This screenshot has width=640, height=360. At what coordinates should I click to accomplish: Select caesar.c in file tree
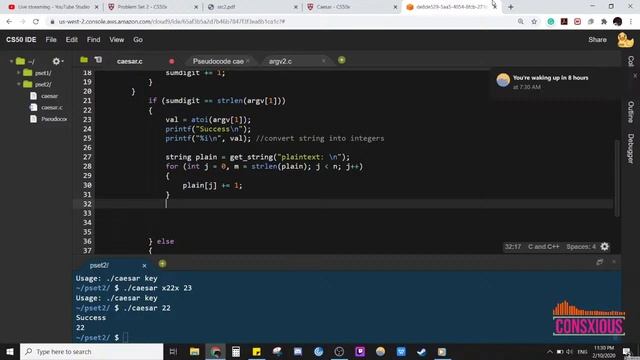[x=51, y=107]
